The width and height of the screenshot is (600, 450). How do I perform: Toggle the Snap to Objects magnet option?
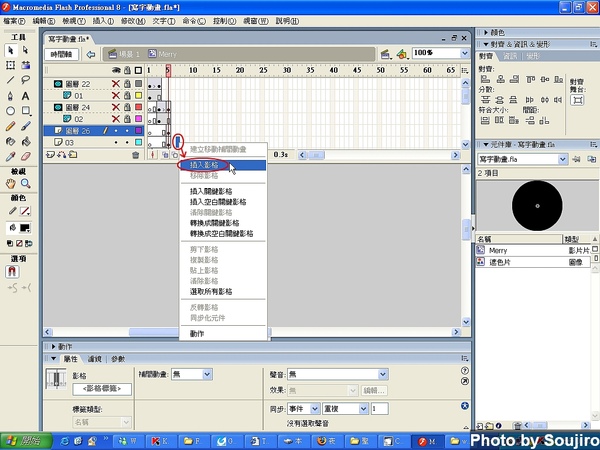(12, 272)
